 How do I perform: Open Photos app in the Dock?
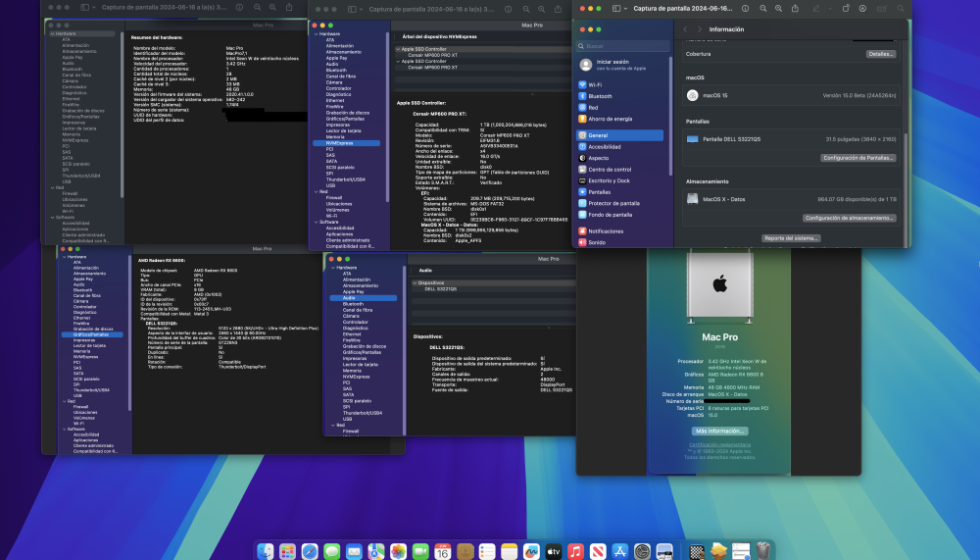click(398, 551)
